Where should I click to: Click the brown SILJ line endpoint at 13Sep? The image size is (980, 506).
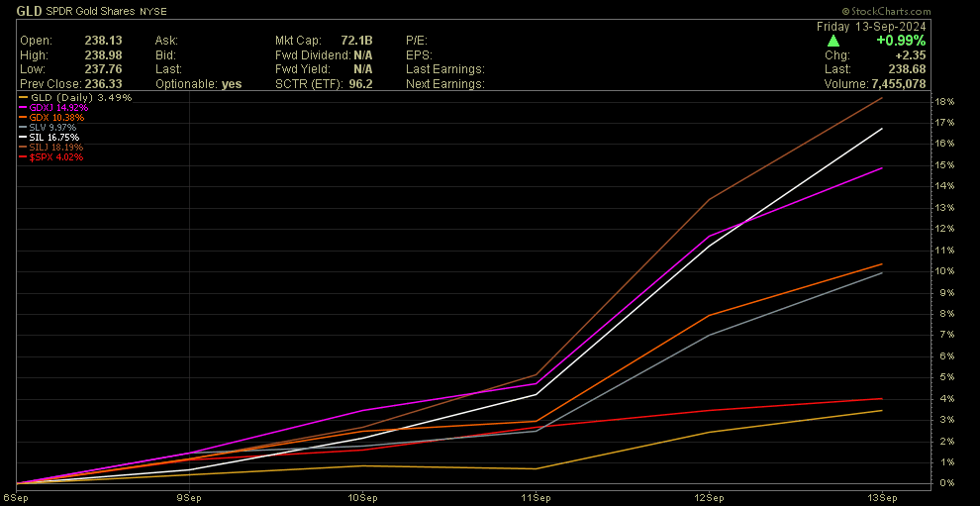tap(882, 98)
